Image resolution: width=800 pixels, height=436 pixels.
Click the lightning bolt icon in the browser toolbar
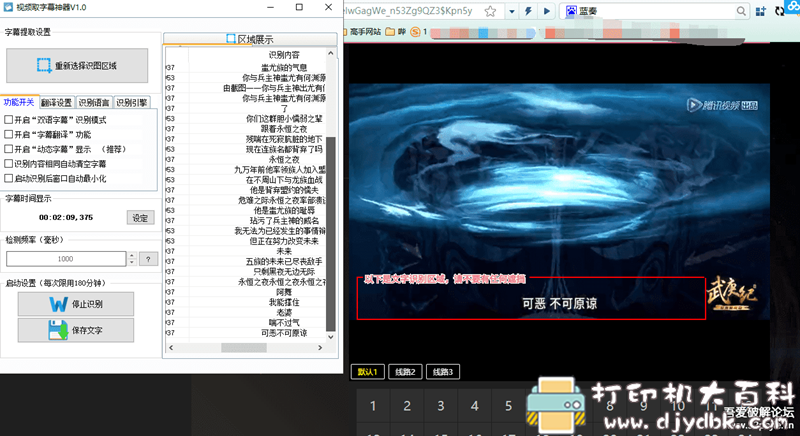(529, 11)
